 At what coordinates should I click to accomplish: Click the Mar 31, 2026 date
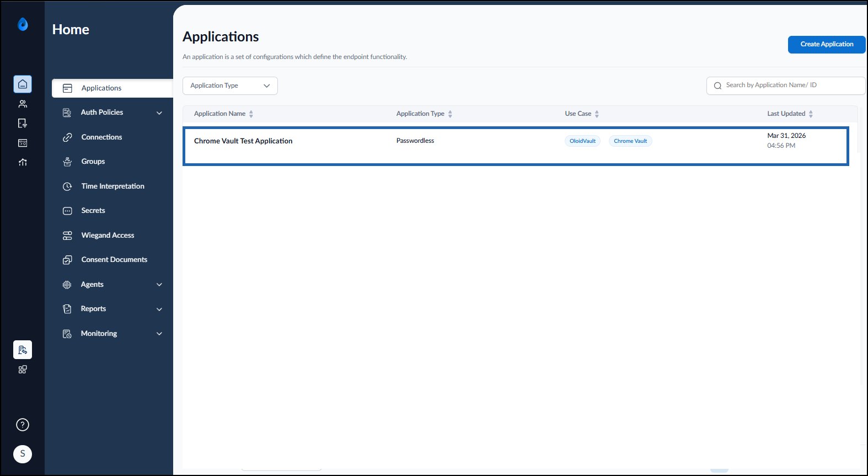click(786, 136)
